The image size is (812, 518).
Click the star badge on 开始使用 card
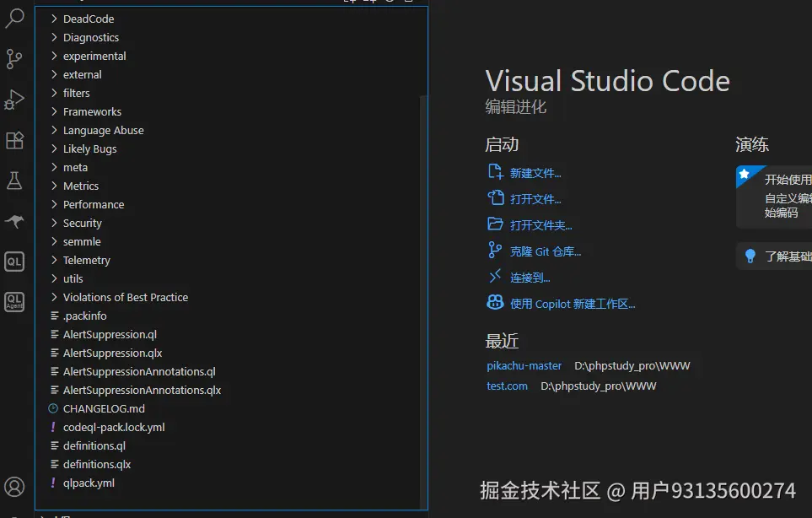pyautogui.click(x=745, y=174)
